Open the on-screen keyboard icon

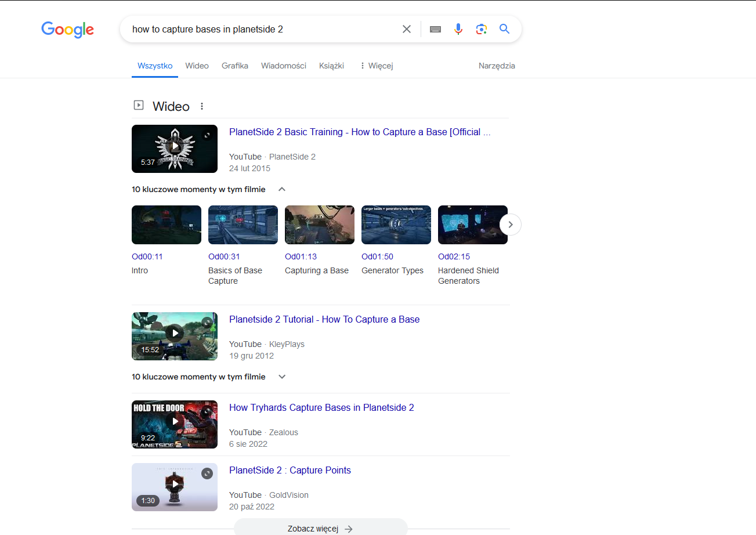pos(436,29)
